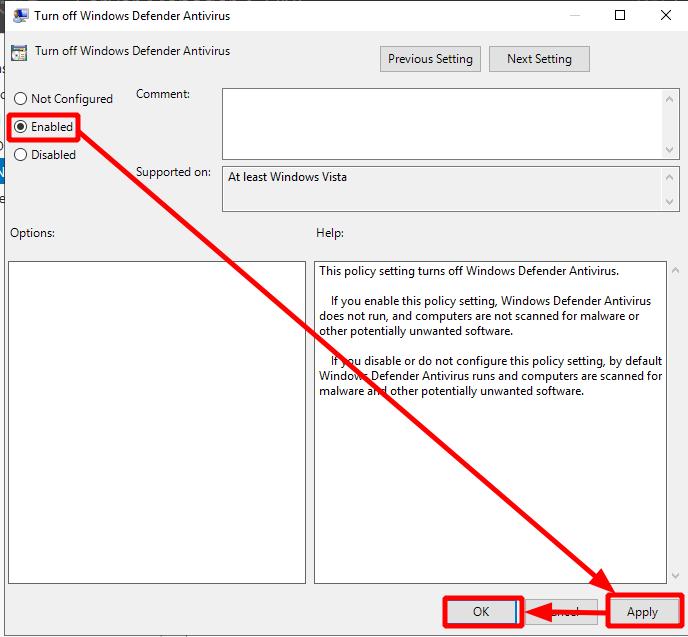Screen dimensions: 688x637
Task: Click the Help pane scroll down arrow
Action: [x=676, y=576]
